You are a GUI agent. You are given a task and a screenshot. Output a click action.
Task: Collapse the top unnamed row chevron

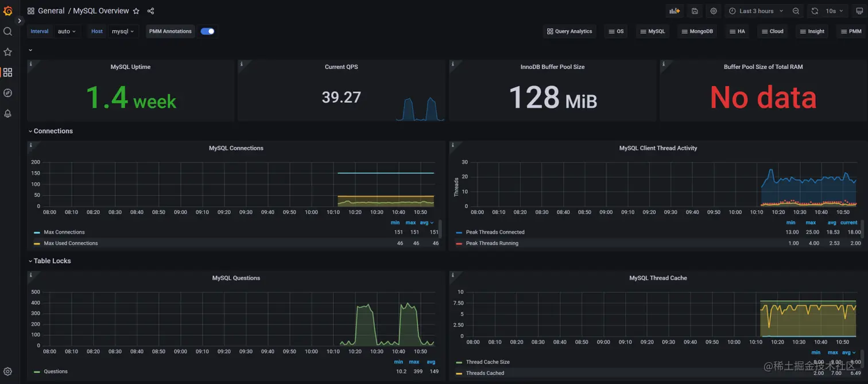pos(30,50)
